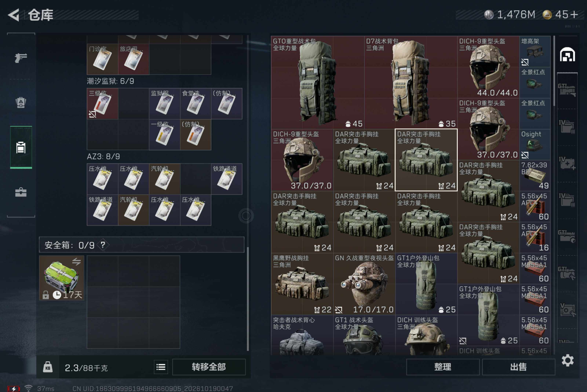Select the GTO重型战术包 backpack item
This screenshot has height=392, width=587.
click(318, 83)
